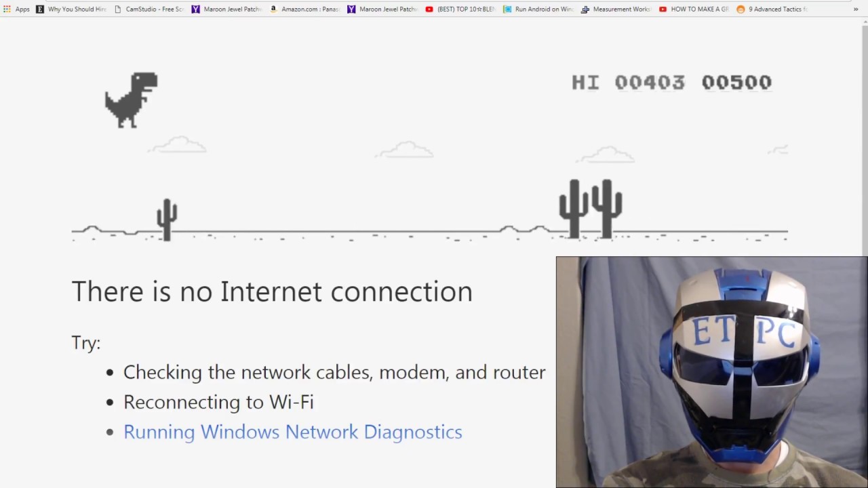Click the double cactus obstacle
Image resolution: width=868 pixels, height=488 pixels.
pyautogui.click(x=591, y=209)
